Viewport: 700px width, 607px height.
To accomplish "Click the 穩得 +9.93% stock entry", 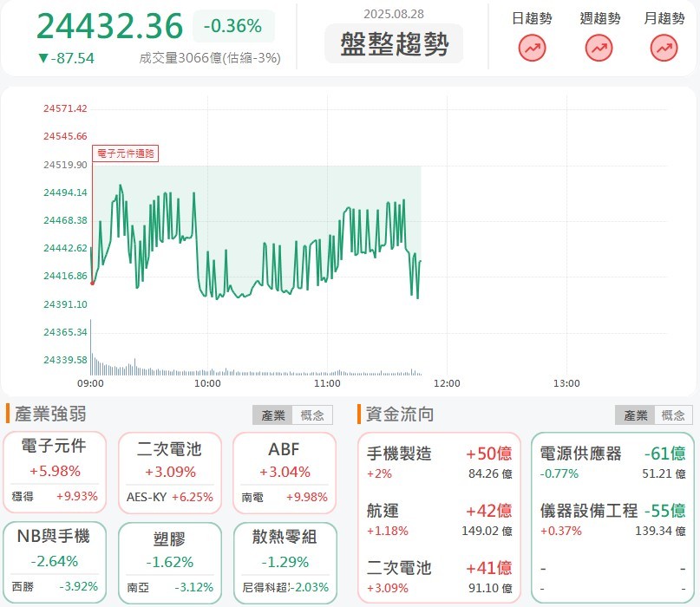I will click(55, 496).
